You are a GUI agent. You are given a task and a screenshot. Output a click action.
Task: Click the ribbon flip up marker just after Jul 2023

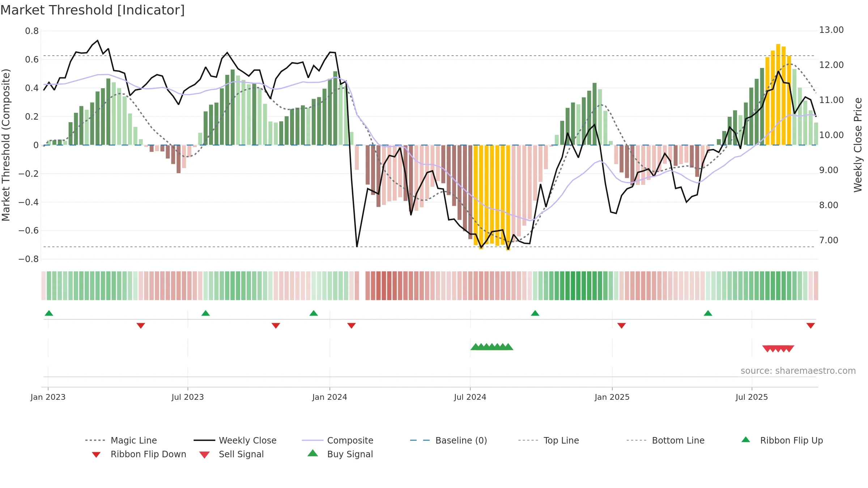[205, 313]
